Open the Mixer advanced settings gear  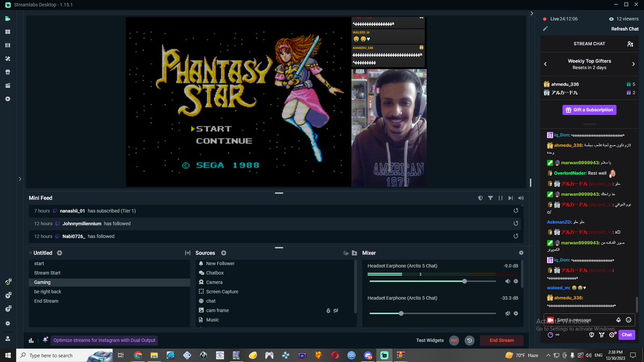point(521,253)
